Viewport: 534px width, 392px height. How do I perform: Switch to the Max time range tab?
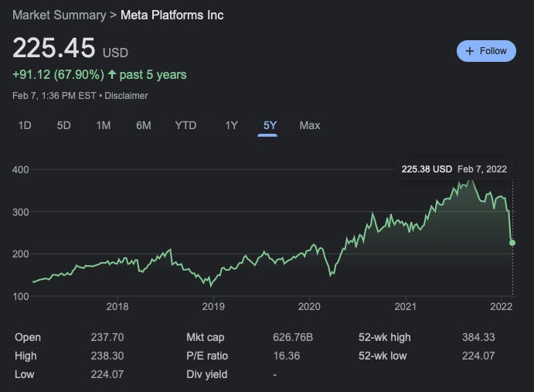tap(310, 125)
